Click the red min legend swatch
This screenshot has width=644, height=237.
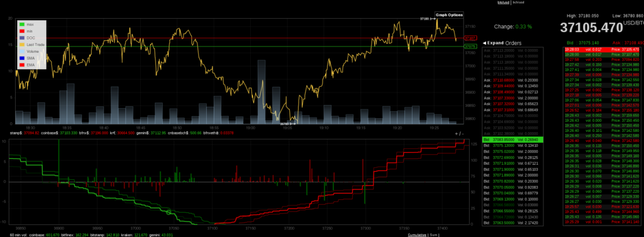(x=22, y=31)
